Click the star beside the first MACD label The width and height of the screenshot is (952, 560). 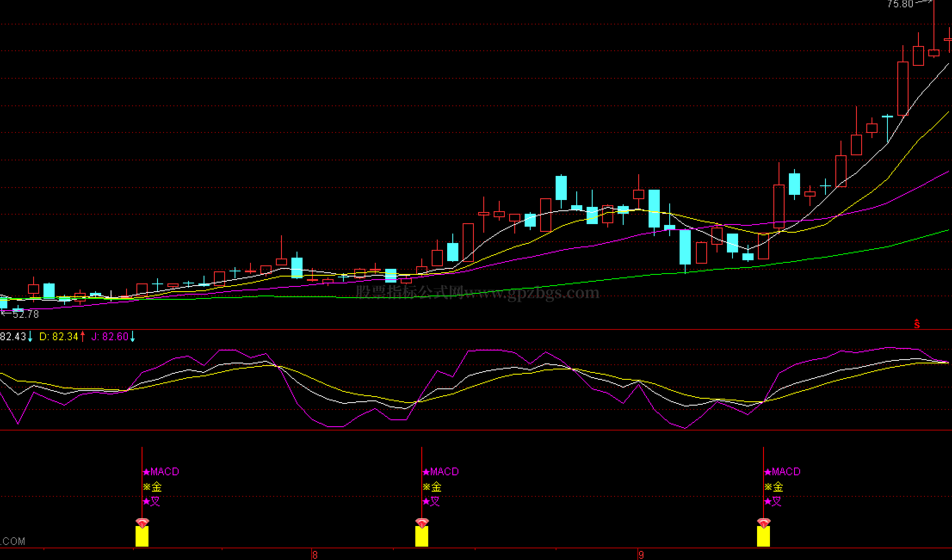tap(146, 472)
